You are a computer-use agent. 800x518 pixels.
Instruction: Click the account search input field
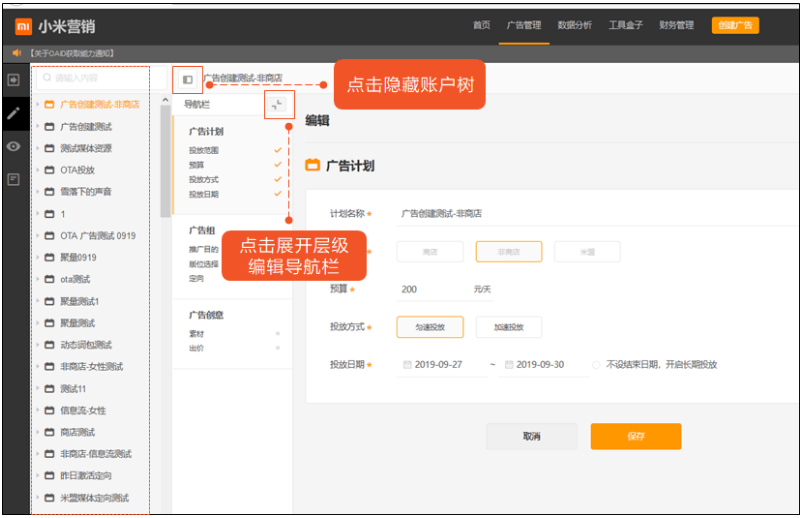click(x=102, y=78)
